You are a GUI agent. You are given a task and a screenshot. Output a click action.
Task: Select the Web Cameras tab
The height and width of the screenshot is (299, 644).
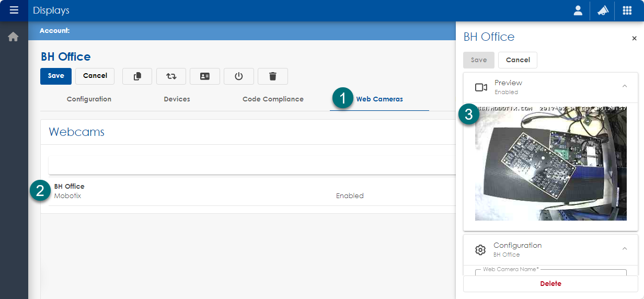(379, 99)
